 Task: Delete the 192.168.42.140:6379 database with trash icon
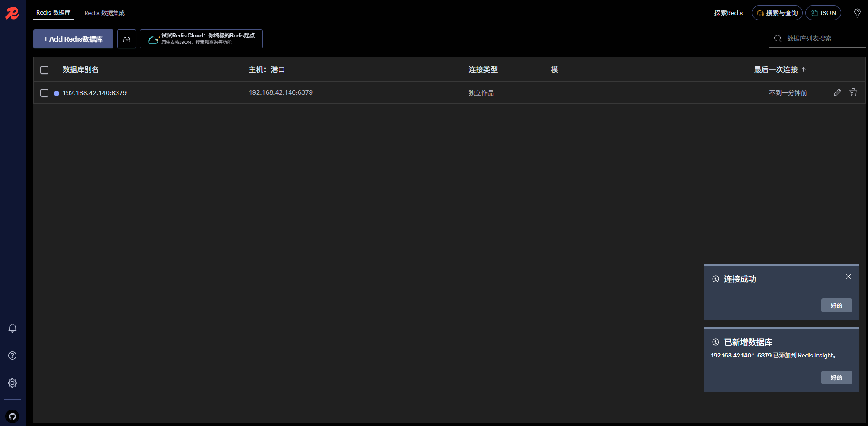853,92
